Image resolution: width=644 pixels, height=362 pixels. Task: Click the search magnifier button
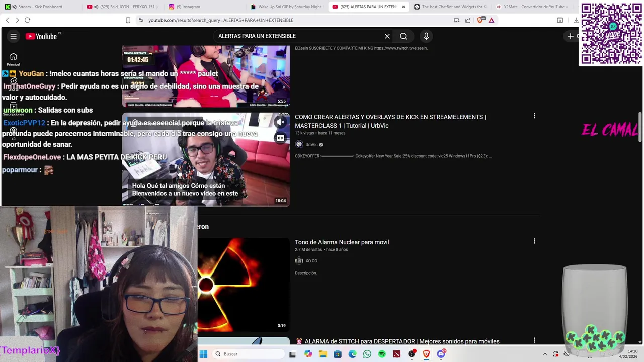coord(404,36)
